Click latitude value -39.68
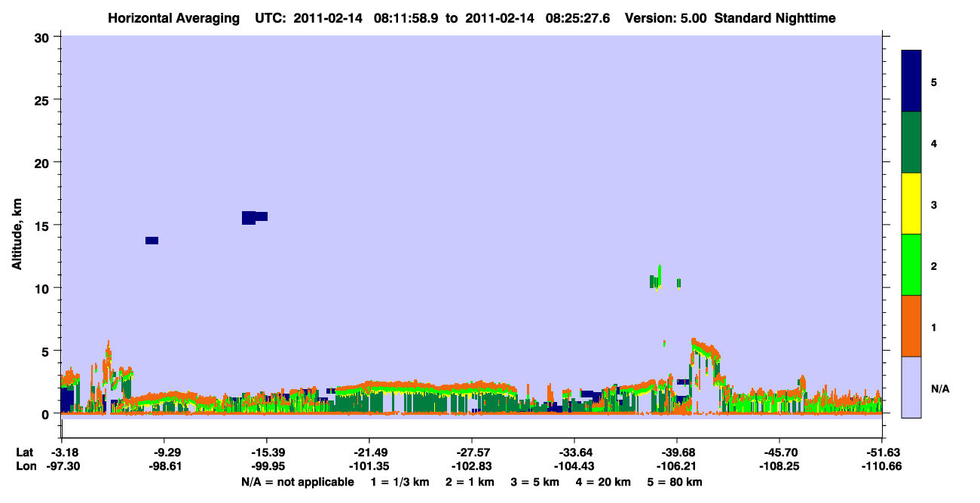980x503 pixels. tap(677, 452)
